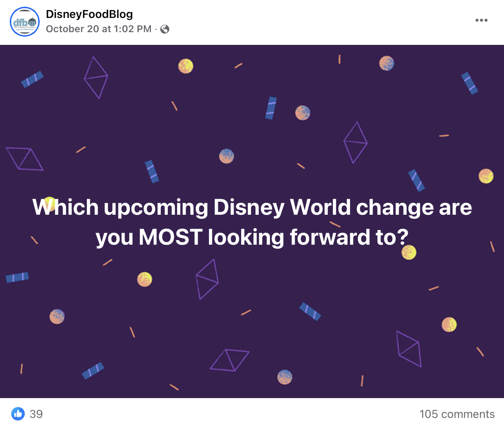Image resolution: width=504 pixels, height=428 pixels.
Task: Click the dfb logo text inside the avatar
Action: pyautogui.click(x=21, y=22)
